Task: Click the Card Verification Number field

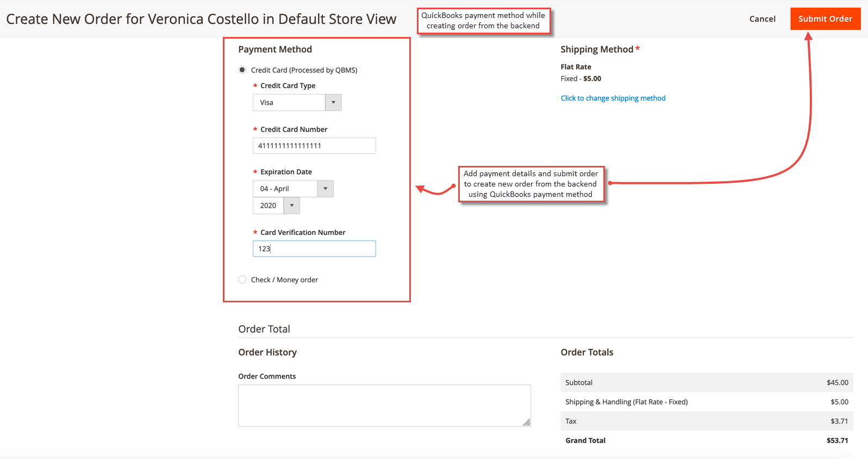Action: [314, 249]
